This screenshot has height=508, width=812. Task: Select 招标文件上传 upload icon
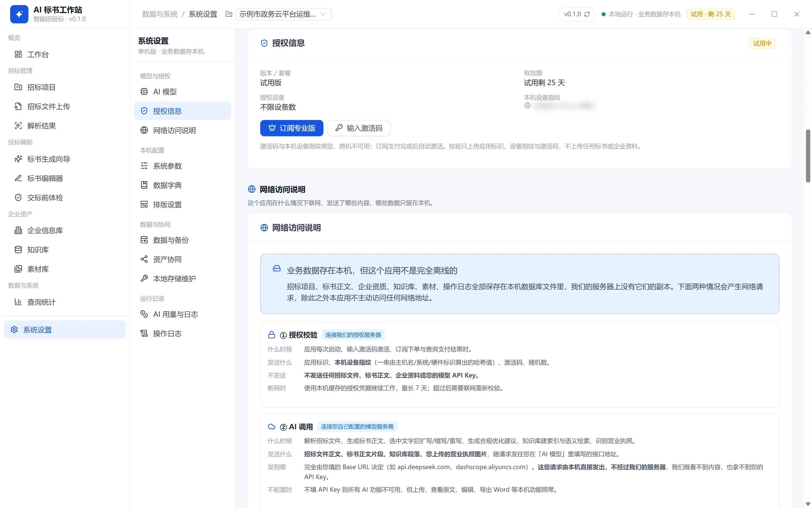18,106
